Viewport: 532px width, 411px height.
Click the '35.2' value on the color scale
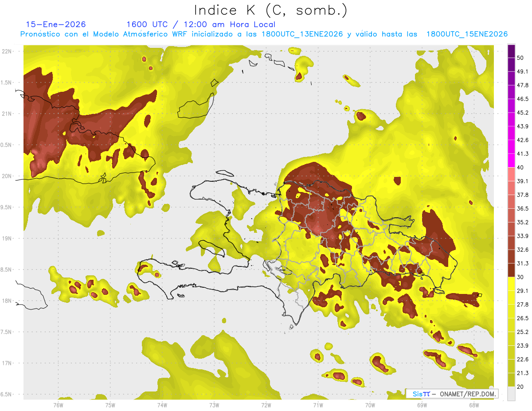pos(522,222)
